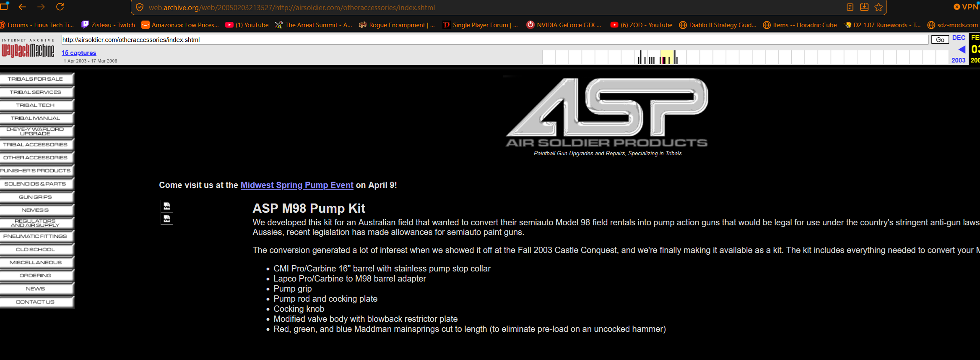
Task: Open Punisher's Products menu item
Action: point(37,171)
